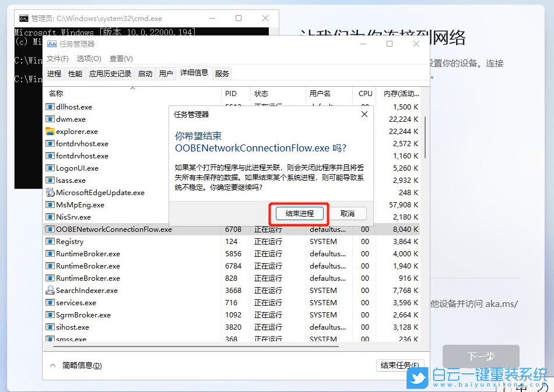Screen dimensions: 554x392
Task: Click the 取消 button
Action: point(348,213)
